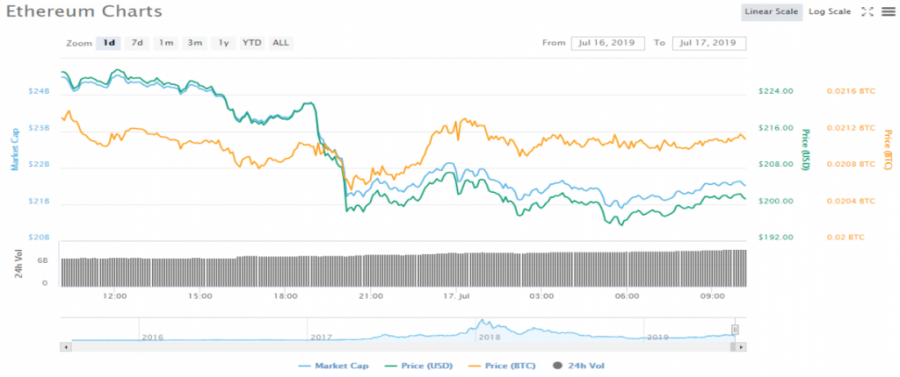The height and width of the screenshot is (377, 900).
Task: Switch to Linear Scale
Action: 771,11
